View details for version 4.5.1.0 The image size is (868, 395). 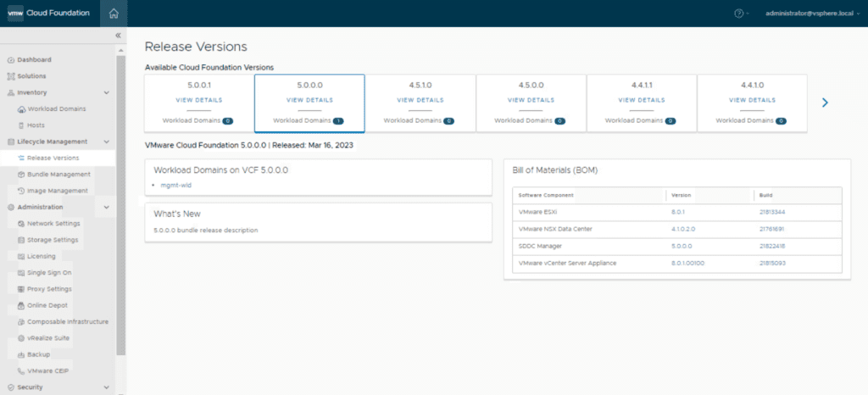[x=420, y=100]
